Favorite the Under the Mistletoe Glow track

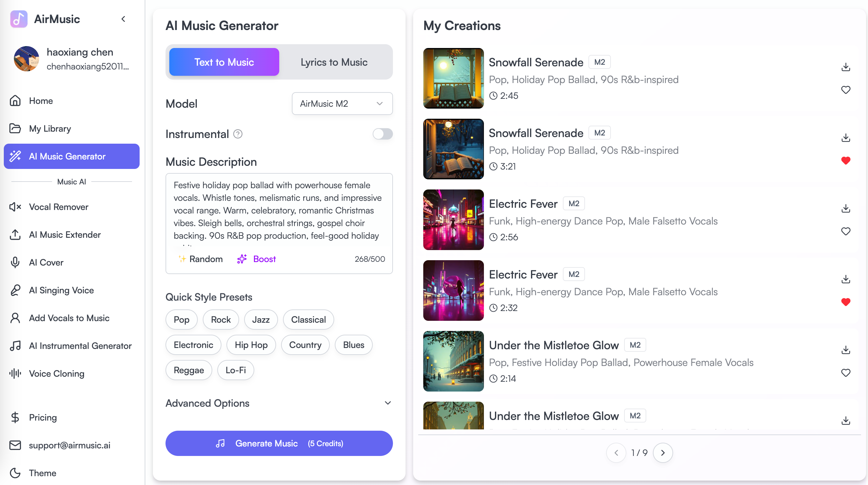point(846,373)
